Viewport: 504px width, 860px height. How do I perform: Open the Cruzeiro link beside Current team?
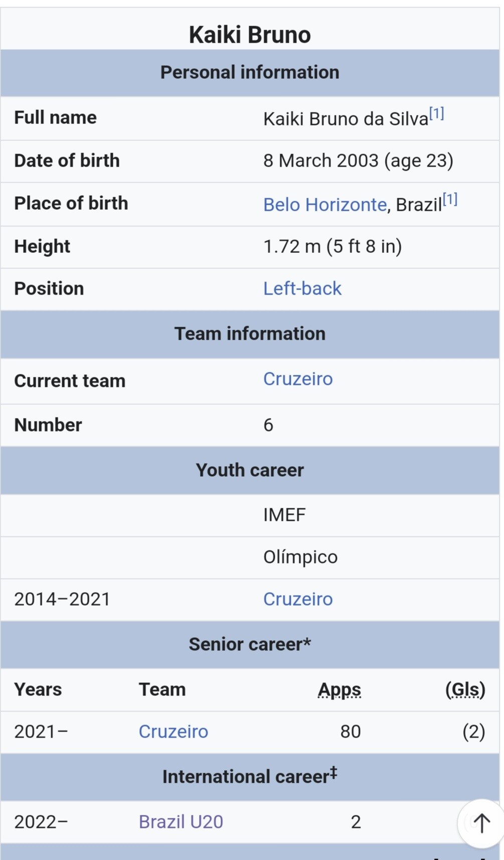point(298,379)
